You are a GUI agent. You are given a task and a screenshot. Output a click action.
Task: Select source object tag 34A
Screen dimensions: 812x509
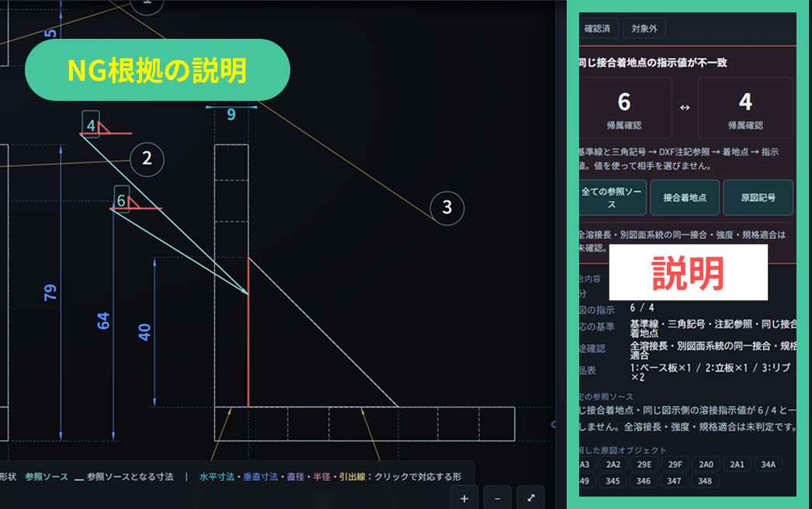(768, 465)
